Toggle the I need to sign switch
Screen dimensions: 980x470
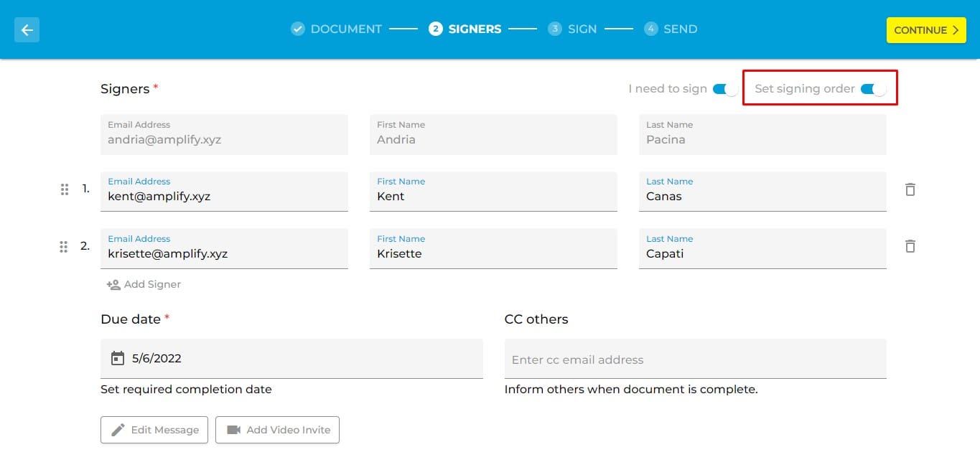click(x=725, y=89)
